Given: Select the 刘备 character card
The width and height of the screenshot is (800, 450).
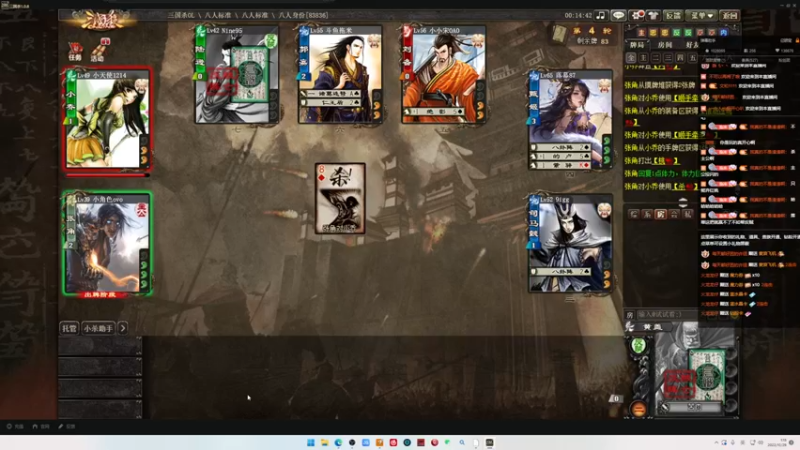Looking at the screenshot, I should coord(444,75).
